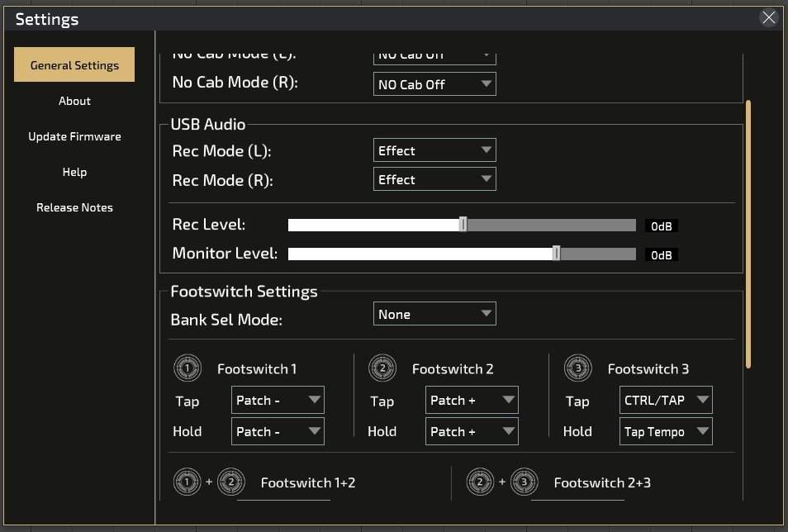The height and width of the screenshot is (532, 788).
Task: Click the Footswitch 2 knob icon
Action: 382,368
